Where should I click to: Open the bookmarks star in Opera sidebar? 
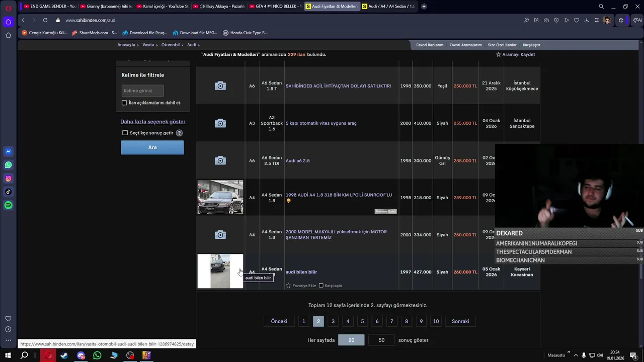coord(8,35)
